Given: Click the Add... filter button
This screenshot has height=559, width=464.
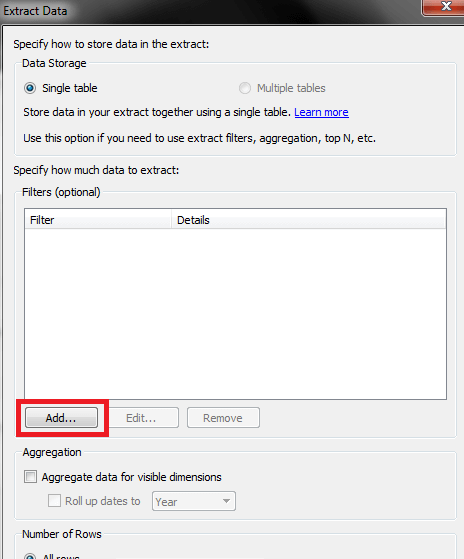Looking at the screenshot, I should tap(61, 418).
